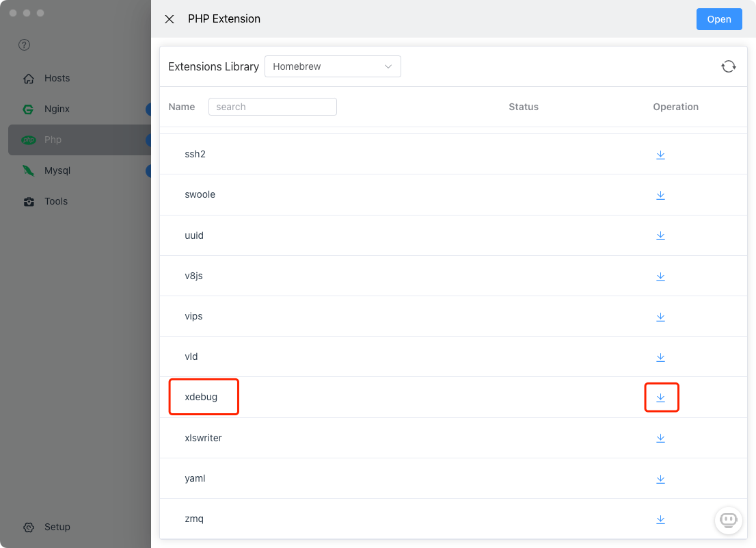Click the blue Open button

(x=719, y=19)
